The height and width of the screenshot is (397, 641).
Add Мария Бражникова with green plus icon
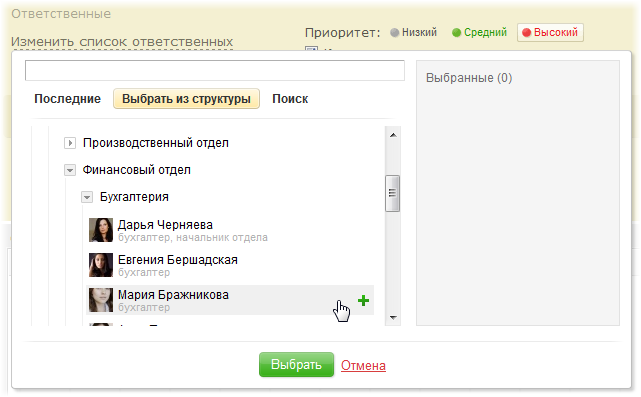click(x=363, y=301)
